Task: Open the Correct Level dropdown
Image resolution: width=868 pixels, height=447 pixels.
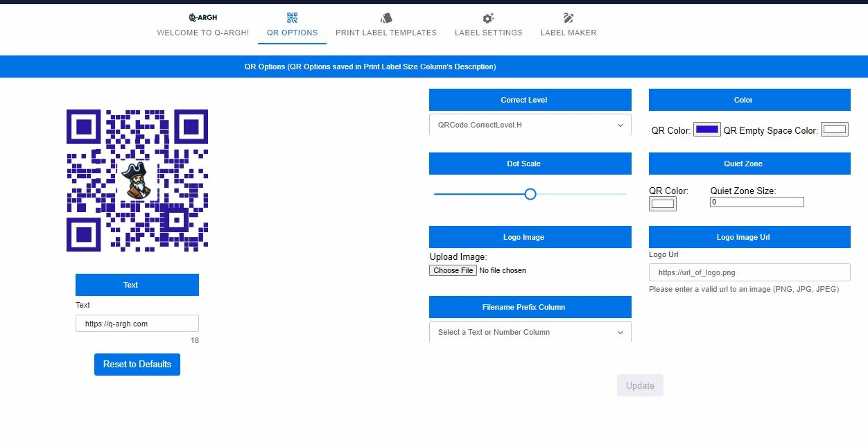Action: pyautogui.click(x=530, y=125)
